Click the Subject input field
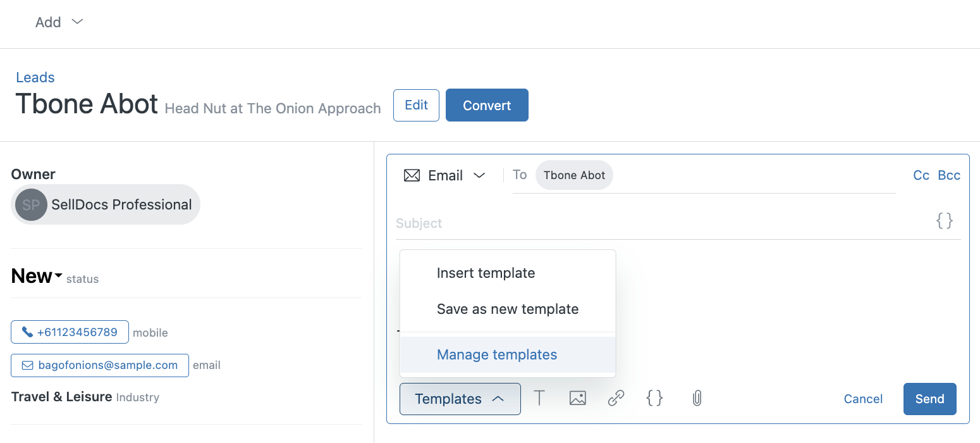Viewport: 980px width, 443px height. (663, 223)
